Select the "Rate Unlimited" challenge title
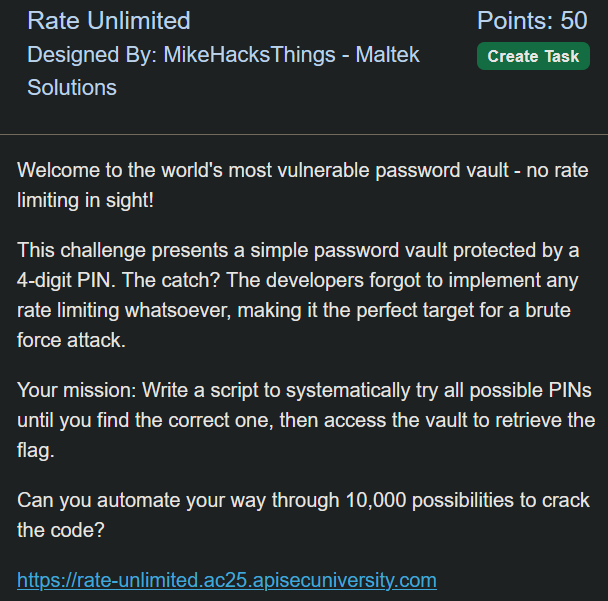This screenshot has width=608, height=601. tap(109, 21)
